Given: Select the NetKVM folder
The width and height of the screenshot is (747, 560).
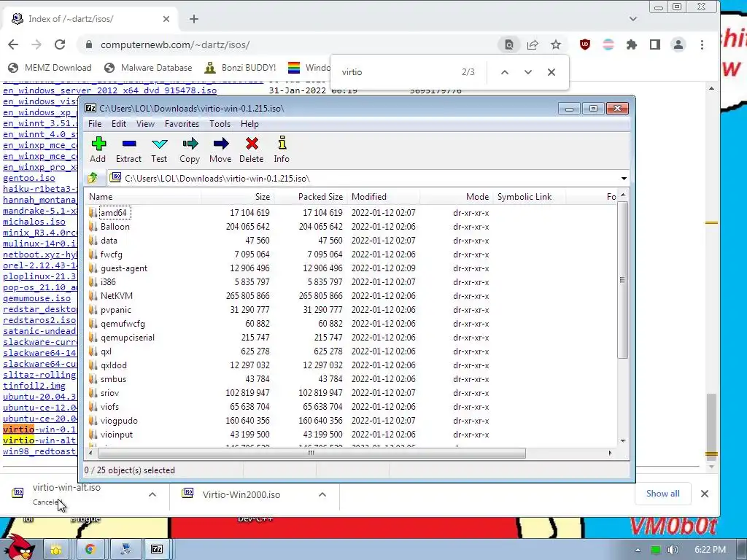Looking at the screenshot, I should pos(117,296).
